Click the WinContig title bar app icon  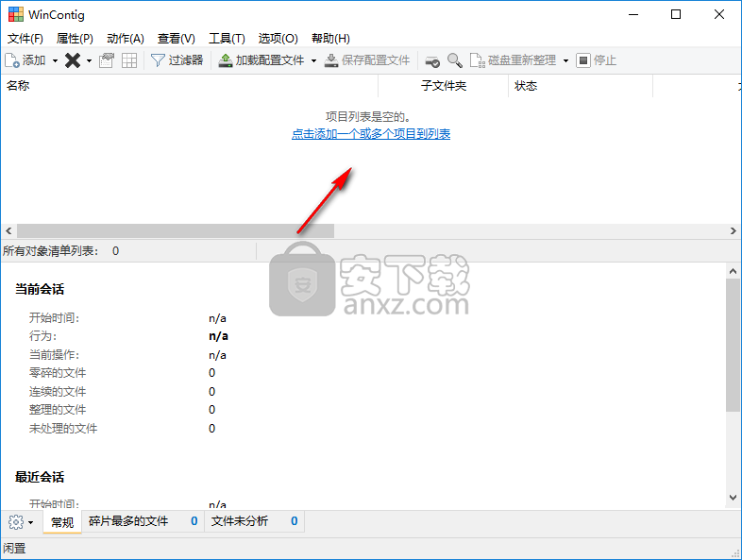click(16, 15)
